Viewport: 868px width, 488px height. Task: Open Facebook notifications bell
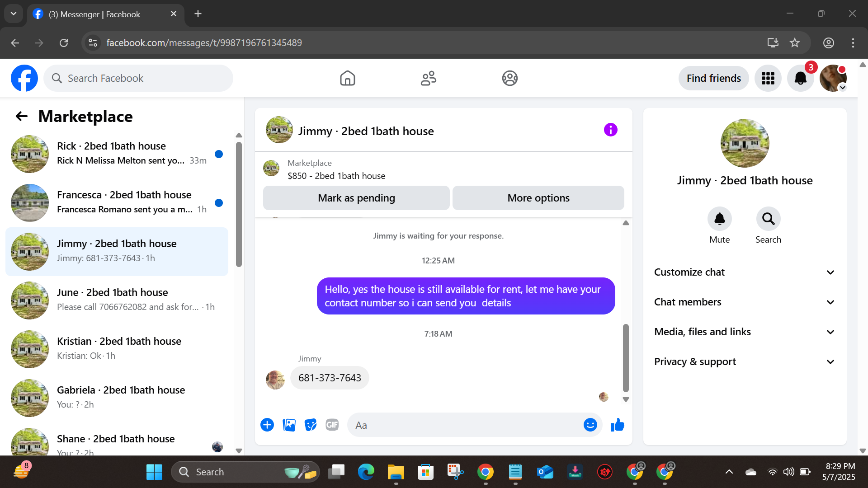coord(800,78)
